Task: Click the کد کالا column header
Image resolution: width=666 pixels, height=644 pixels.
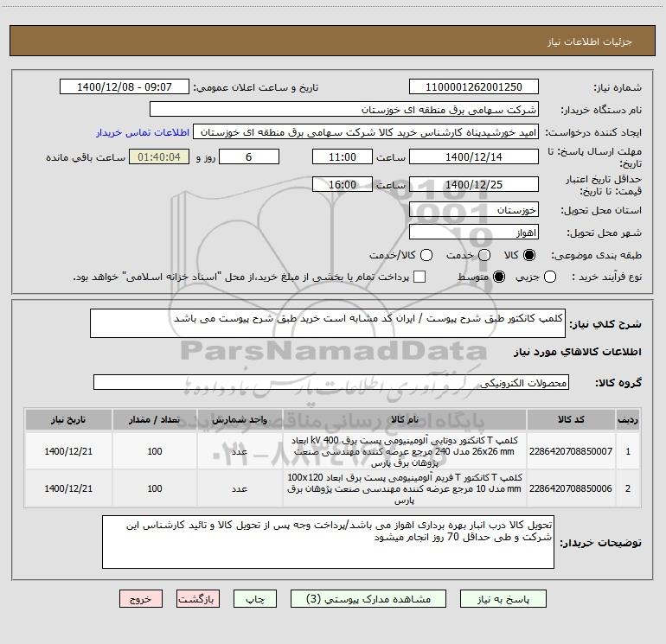Action: [x=571, y=420]
